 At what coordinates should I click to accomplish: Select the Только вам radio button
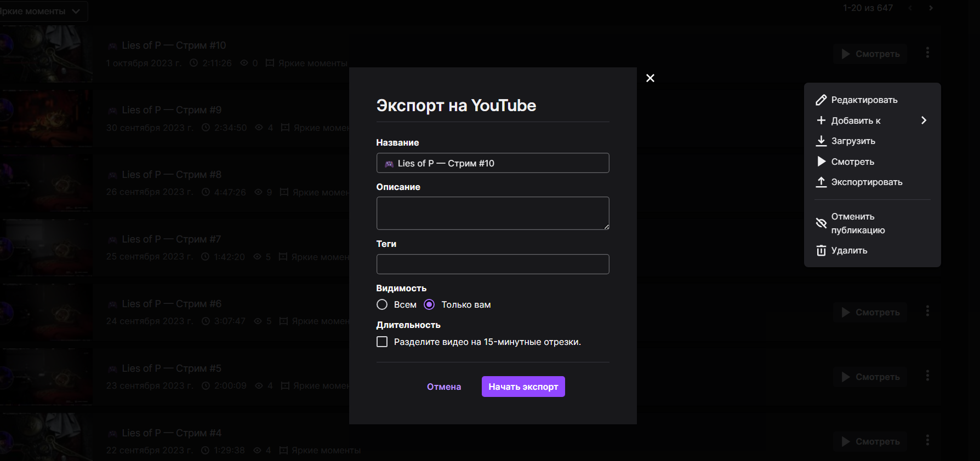click(429, 304)
